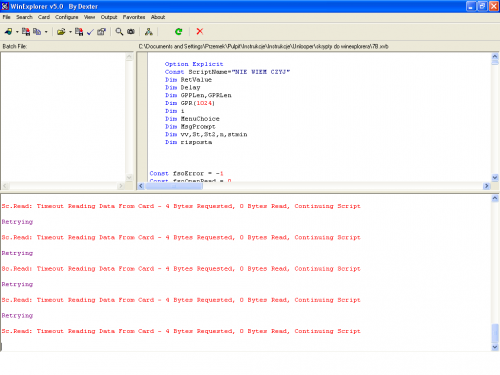500x375 pixels.
Task: Click the WinExplorer title bar app icon
Action: tap(5, 6)
